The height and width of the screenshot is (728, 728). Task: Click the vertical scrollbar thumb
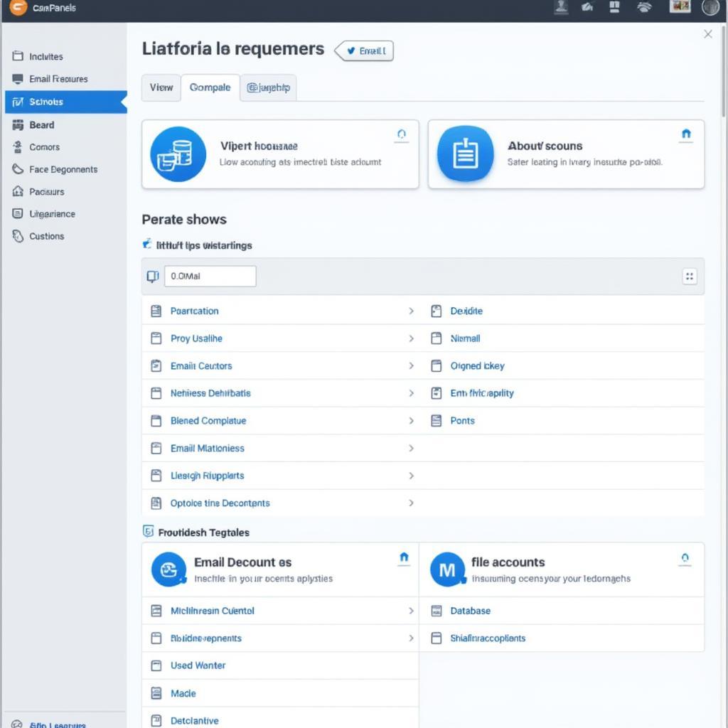pyautogui.click(x=723, y=70)
